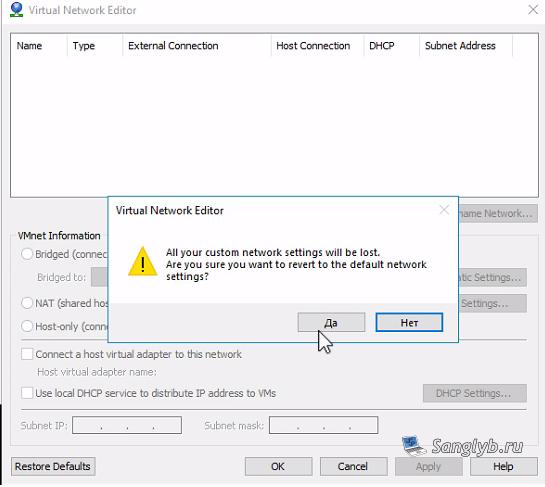Image resolution: width=545 pixels, height=487 pixels.
Task: Close the confirmation dialog with X
Action: (444, 210)
